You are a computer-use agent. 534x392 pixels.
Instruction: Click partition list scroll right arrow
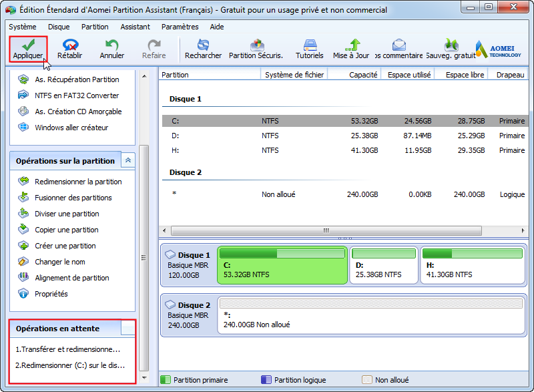[x=523, y=230]
